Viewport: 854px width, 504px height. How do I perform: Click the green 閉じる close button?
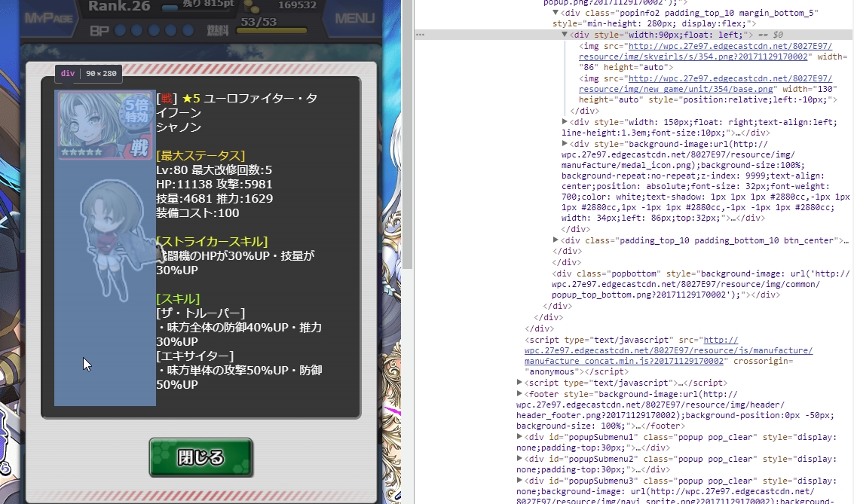[x=201, y=457]
